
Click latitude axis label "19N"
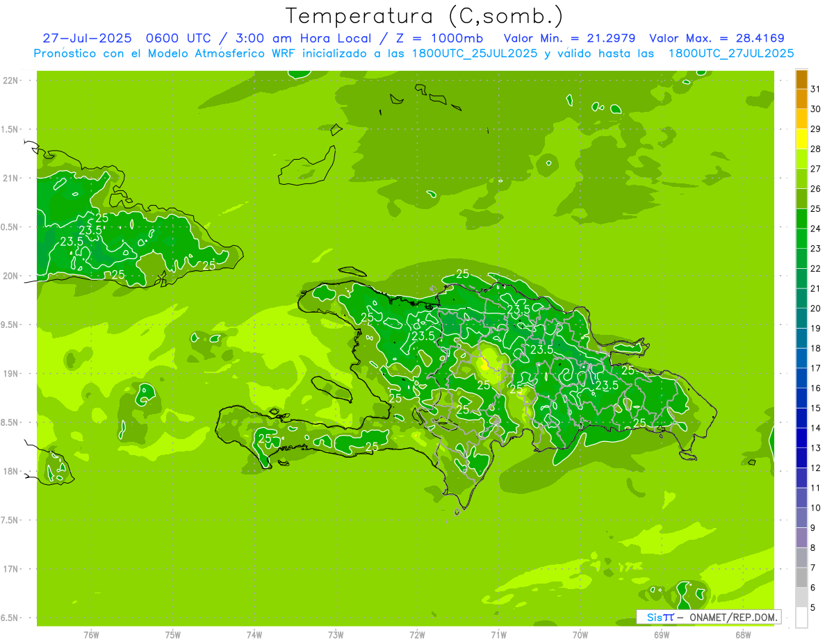(x=11, y=374)
